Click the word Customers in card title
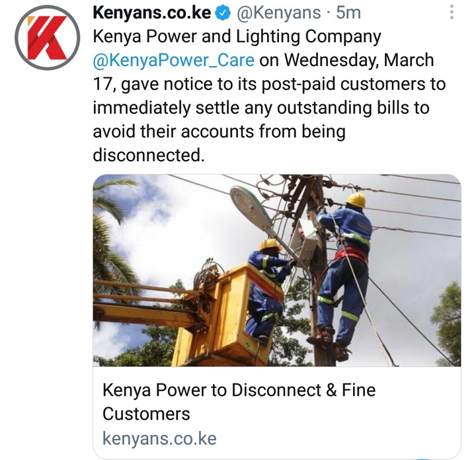Image resolution: width=476 pixels, height=460 pixels. (x=146, y=414)
